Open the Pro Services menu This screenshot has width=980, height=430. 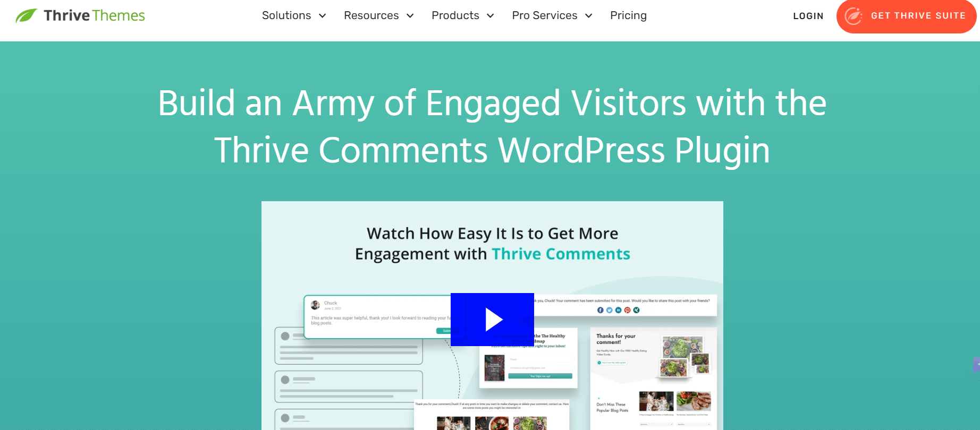click(545, 15)
